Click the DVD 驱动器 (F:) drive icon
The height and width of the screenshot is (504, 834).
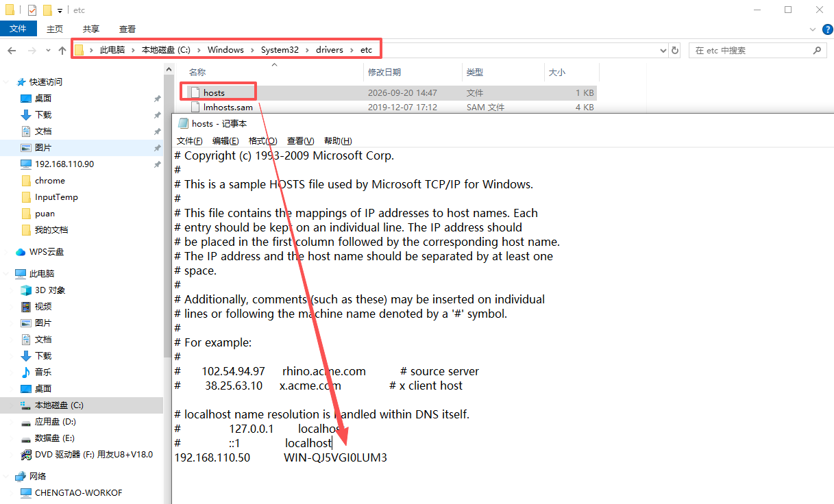[x=26, y=454]
